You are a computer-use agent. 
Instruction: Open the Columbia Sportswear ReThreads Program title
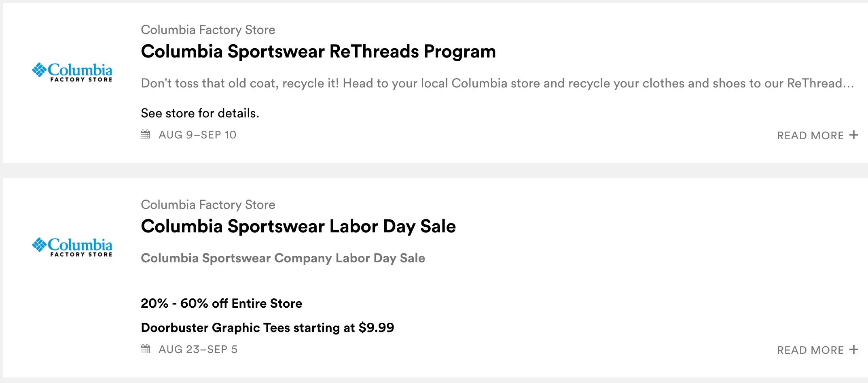318,51
